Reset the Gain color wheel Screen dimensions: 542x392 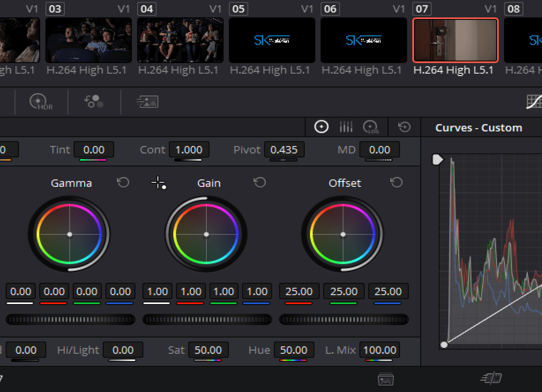click(260, 183)
